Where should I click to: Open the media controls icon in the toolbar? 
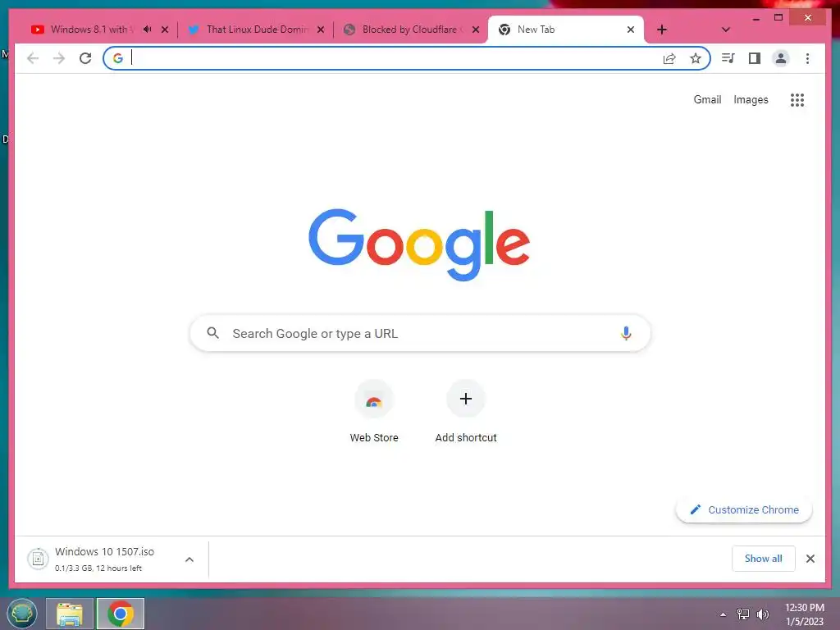[728, 58]
